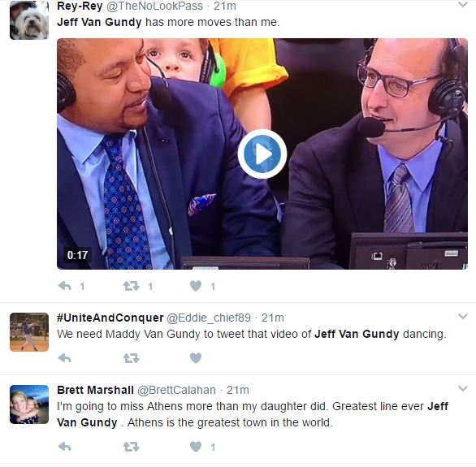476x467 pixels.
Task: Reply to Rey-Rey's Jeff Van Gundy tweet
Action: (65, 286)
